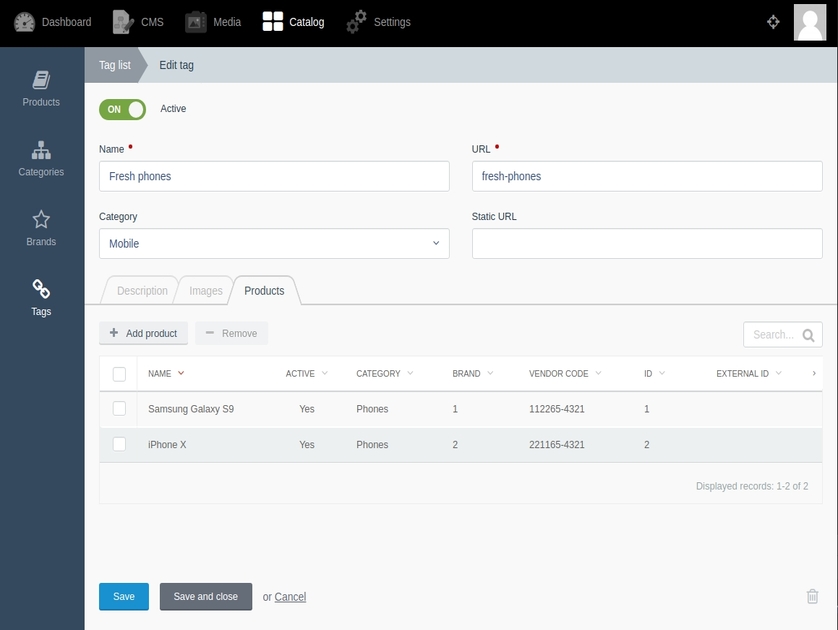Click Yes in Samsung Galaxy S9 row

307,409
